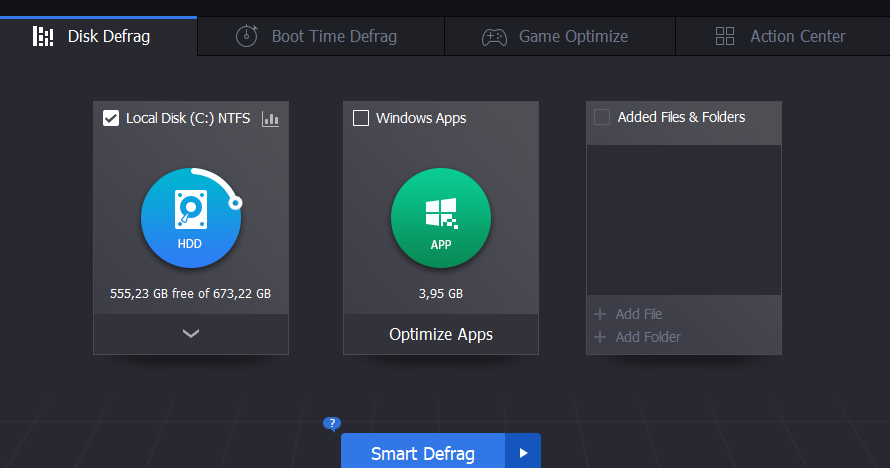Expand the Local Disk options chevron

pos(191,334)
